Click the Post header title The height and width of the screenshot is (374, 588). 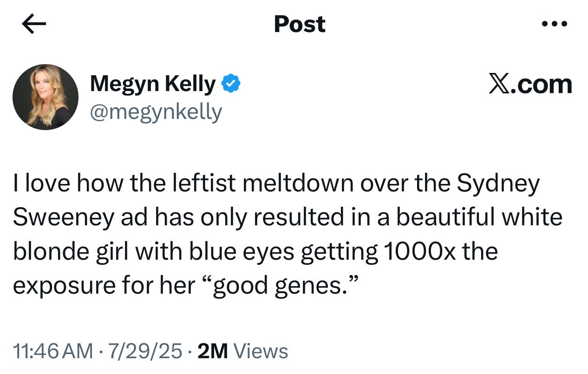300,24
